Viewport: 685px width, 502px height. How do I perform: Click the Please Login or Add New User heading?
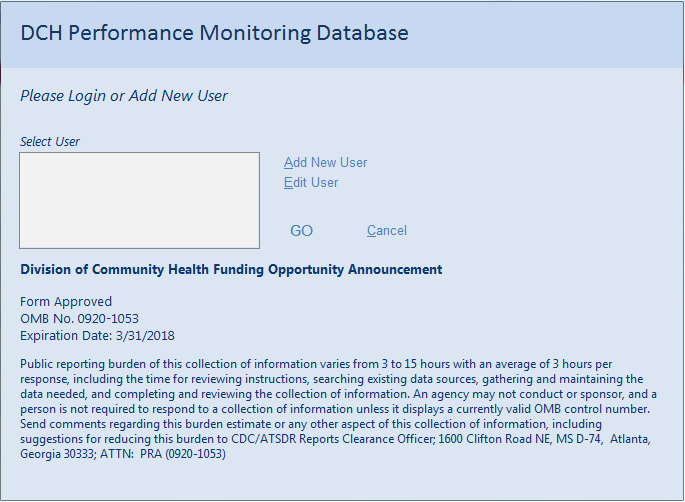[124, 97]
